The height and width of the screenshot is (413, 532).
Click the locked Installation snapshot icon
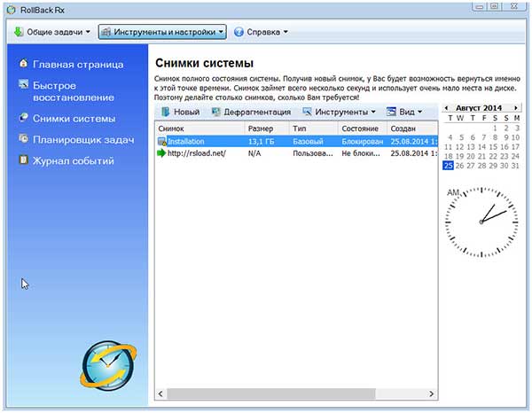[x=162, y=142]
